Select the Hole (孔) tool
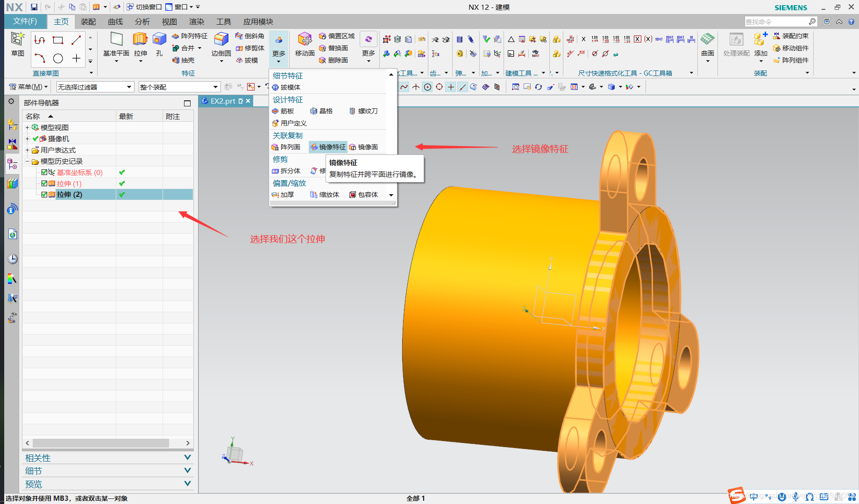 click(159, 44)
